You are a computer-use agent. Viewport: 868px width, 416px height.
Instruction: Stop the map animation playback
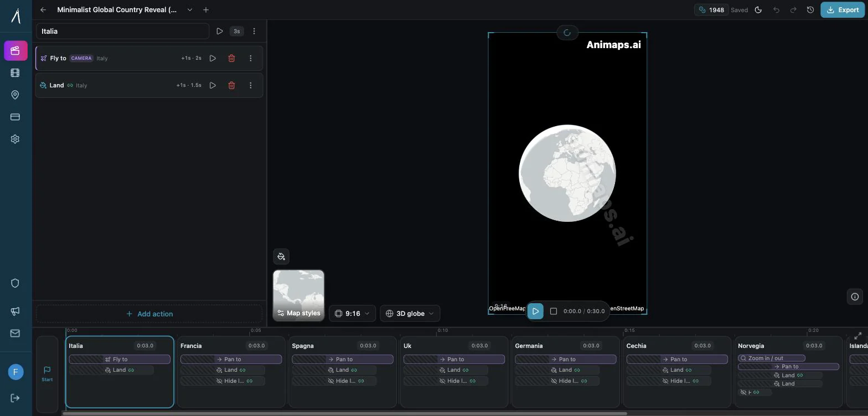pos(554,311)
